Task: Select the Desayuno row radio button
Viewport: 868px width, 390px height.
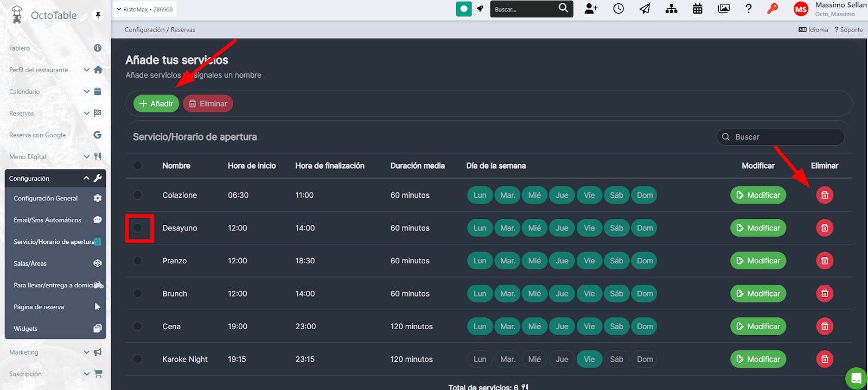Action: (137, 228)
